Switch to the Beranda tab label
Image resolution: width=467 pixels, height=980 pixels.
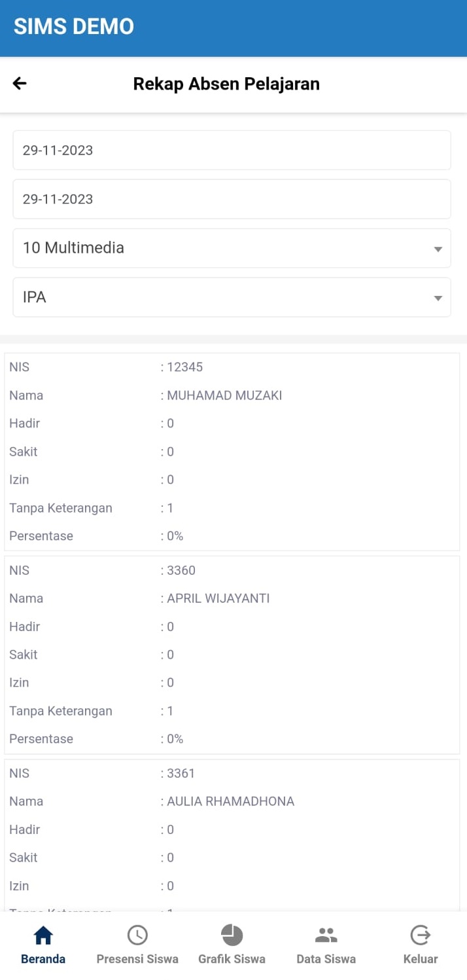click(43, 959)
